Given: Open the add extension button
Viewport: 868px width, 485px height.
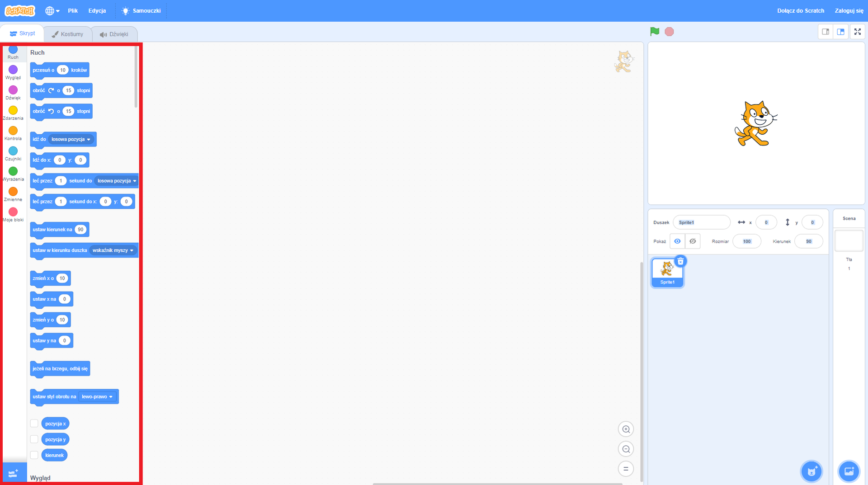Looking at the screenshot, I should point(14,473).
